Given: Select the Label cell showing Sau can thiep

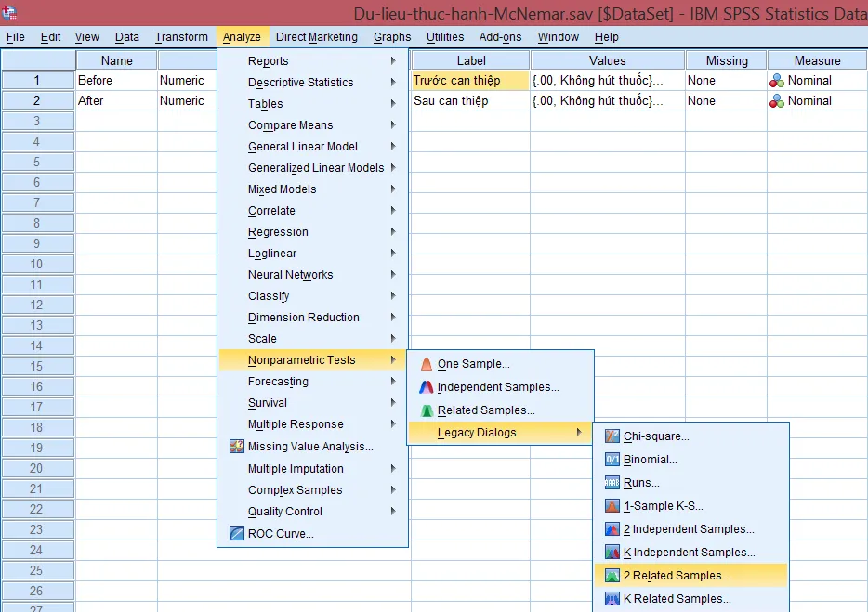Looking at the screenshot, I should 471,100.
